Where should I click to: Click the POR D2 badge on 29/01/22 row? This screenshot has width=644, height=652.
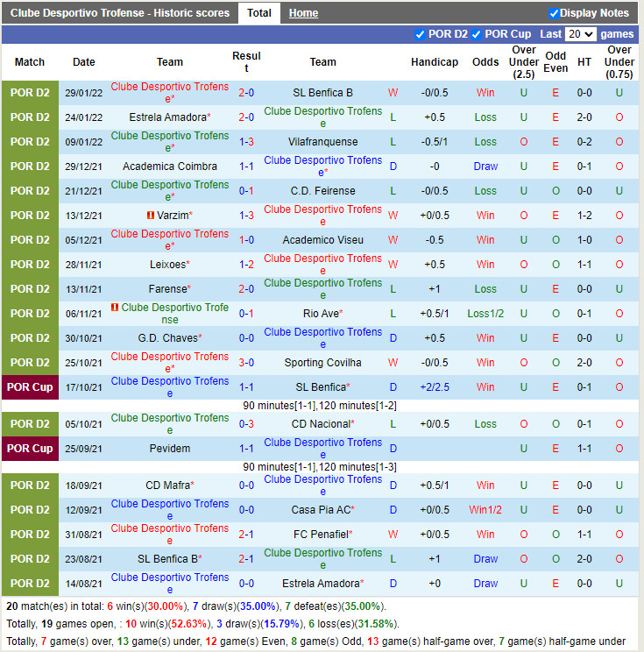pos(30,93)
